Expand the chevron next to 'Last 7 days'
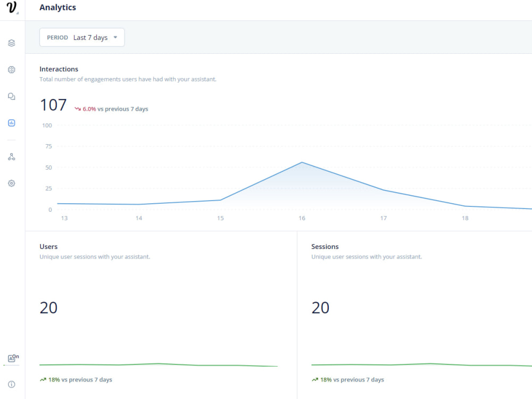Screen dimensions: 532x399 (x=115, y=37)
